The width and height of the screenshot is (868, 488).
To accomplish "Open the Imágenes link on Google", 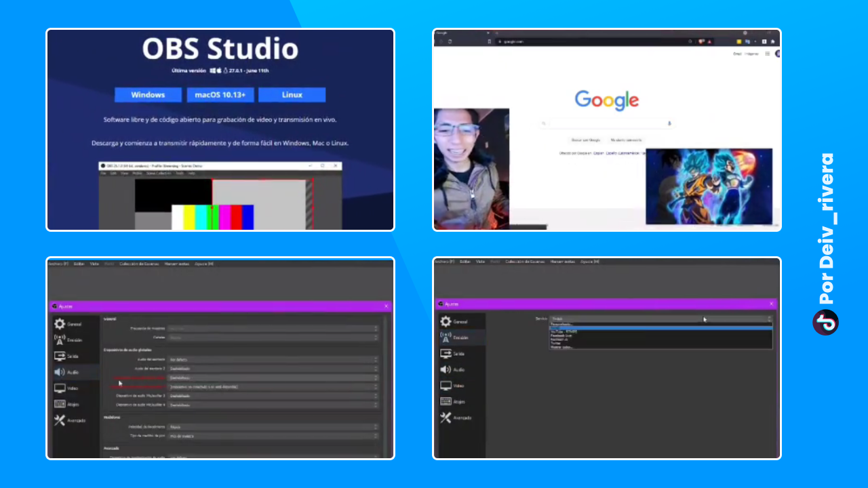I will click(x=752, y=54).
